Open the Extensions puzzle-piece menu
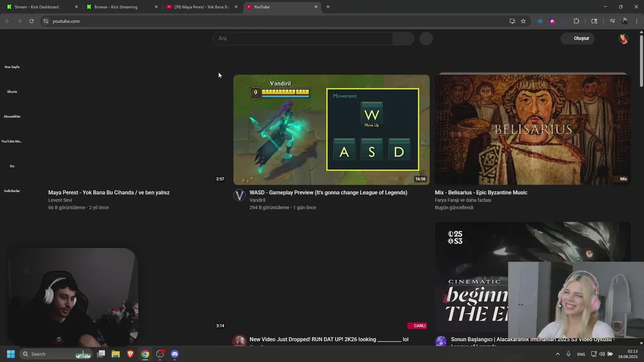The width and height of the screenshot is (644, 362). (577, 21)
